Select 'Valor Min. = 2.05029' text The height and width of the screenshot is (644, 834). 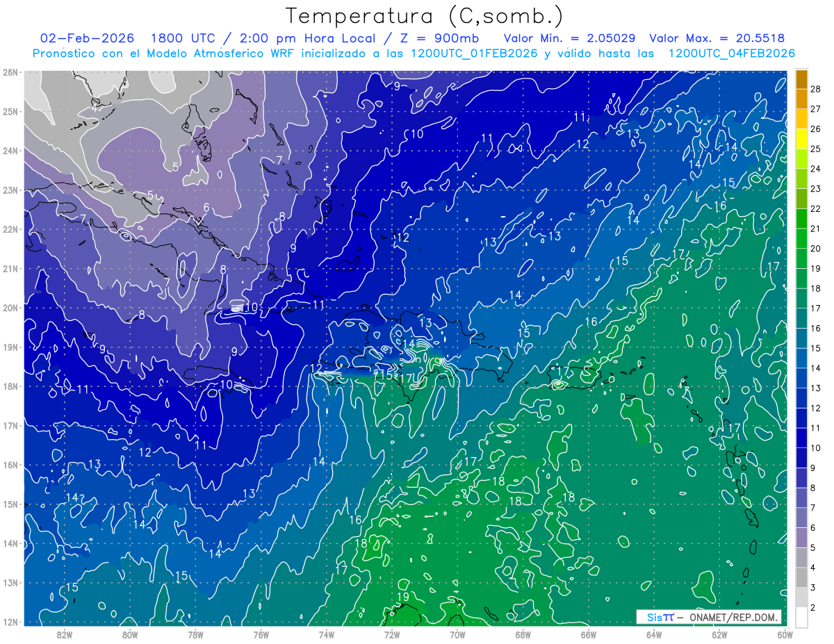pos(569,39)
